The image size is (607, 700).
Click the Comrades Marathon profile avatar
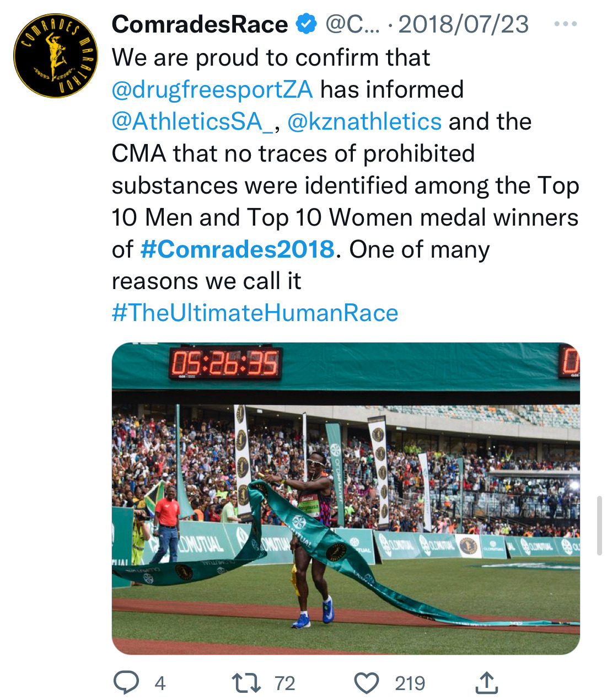55,56
